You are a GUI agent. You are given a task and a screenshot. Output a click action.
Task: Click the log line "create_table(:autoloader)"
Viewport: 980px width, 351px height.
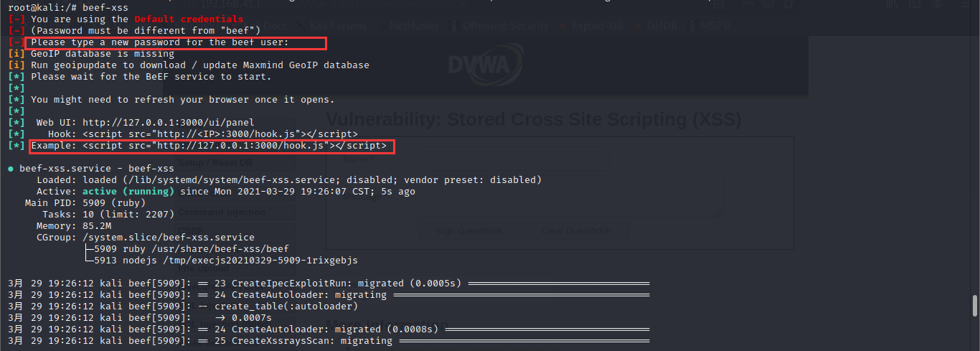[183, 306]
